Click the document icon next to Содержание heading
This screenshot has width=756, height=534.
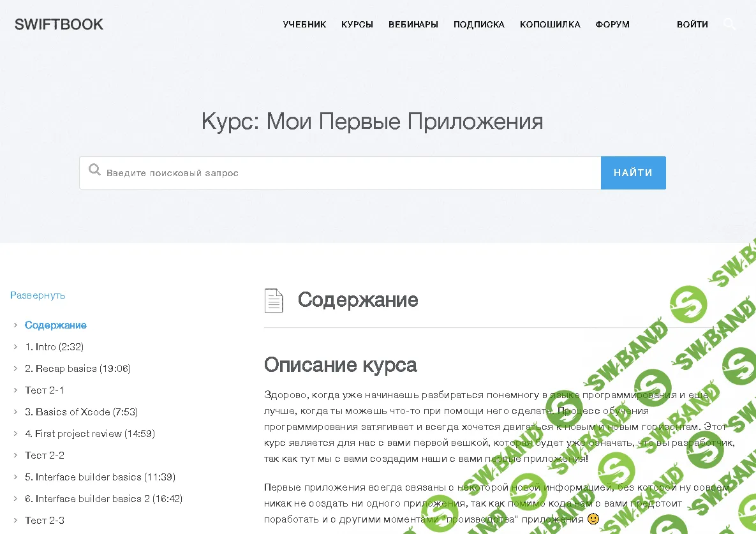point(274,300)
